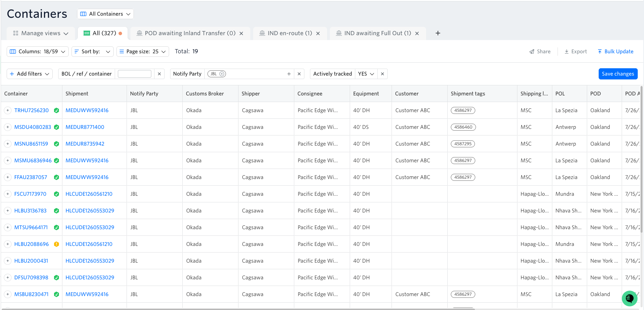
Task: Open container link DFSU7098398
Action: click(31, 278)
